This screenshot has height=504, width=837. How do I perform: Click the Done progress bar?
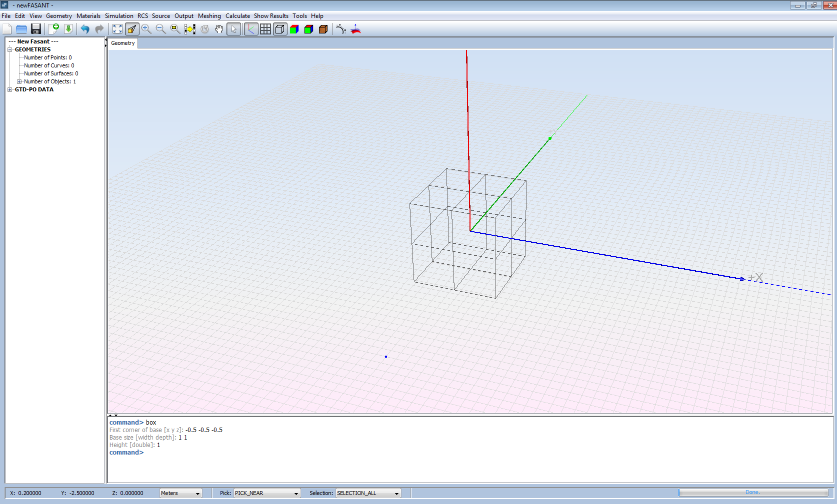[752, 493]
